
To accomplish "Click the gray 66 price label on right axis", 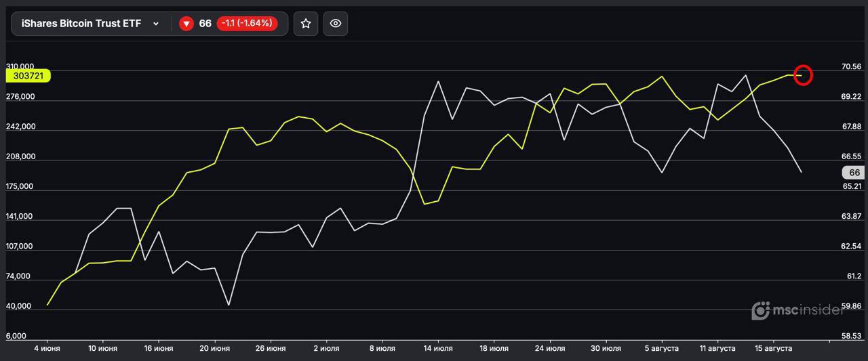I will click(854, 173).
